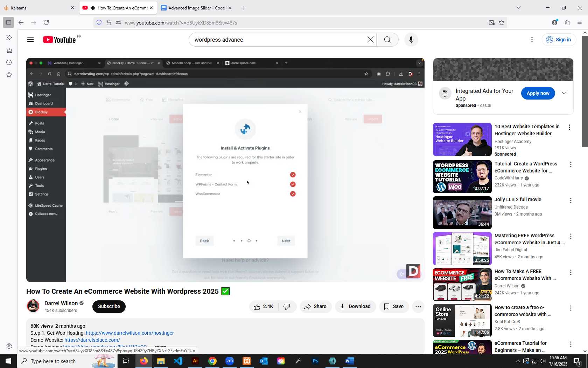Open 'How to create a free e-commerce' video title
Screen dimensions: 588x368
[x=523, y=311]
